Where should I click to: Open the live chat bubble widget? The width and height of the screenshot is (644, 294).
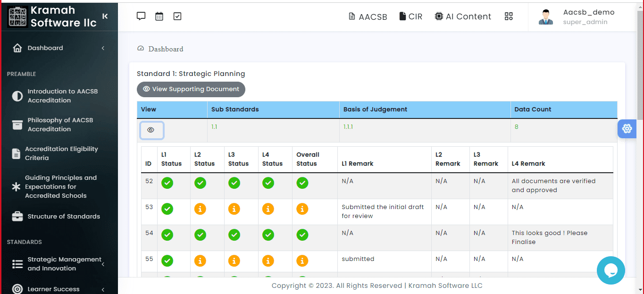click(611, 270)
